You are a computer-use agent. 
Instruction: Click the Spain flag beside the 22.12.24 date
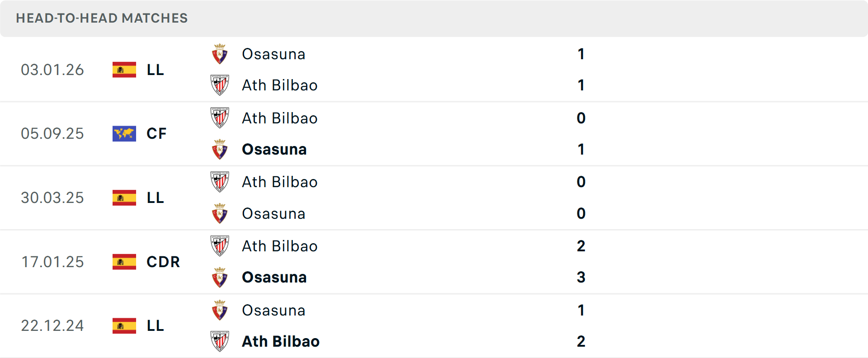[x=124, y=325]
